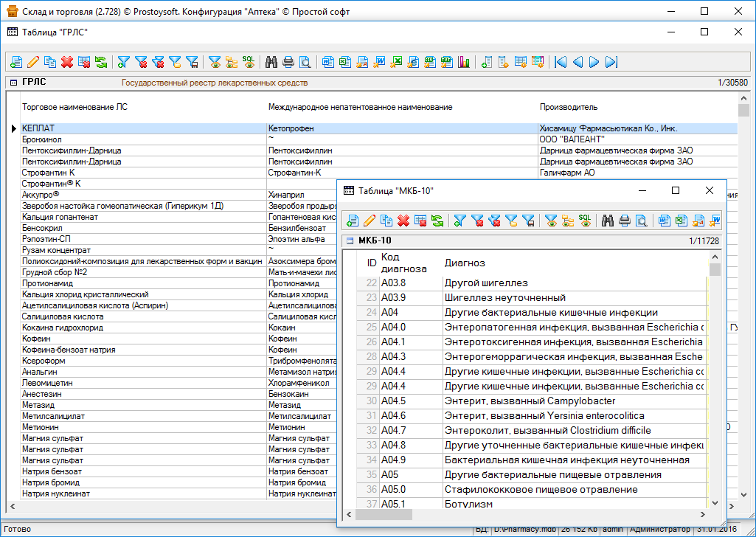Screen dimensions: 756x537
Task: Open the tree structure icon in the ГРЛС toolbar
Action: pos(232,62)
